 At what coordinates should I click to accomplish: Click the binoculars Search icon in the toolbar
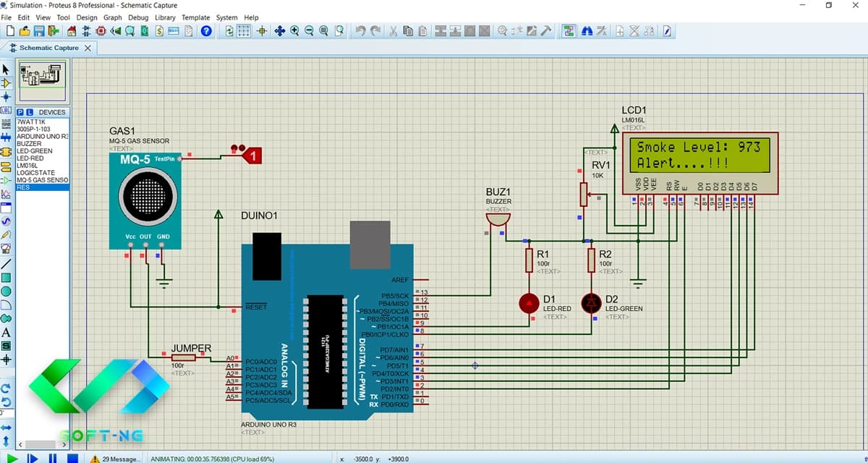[587, 31]
